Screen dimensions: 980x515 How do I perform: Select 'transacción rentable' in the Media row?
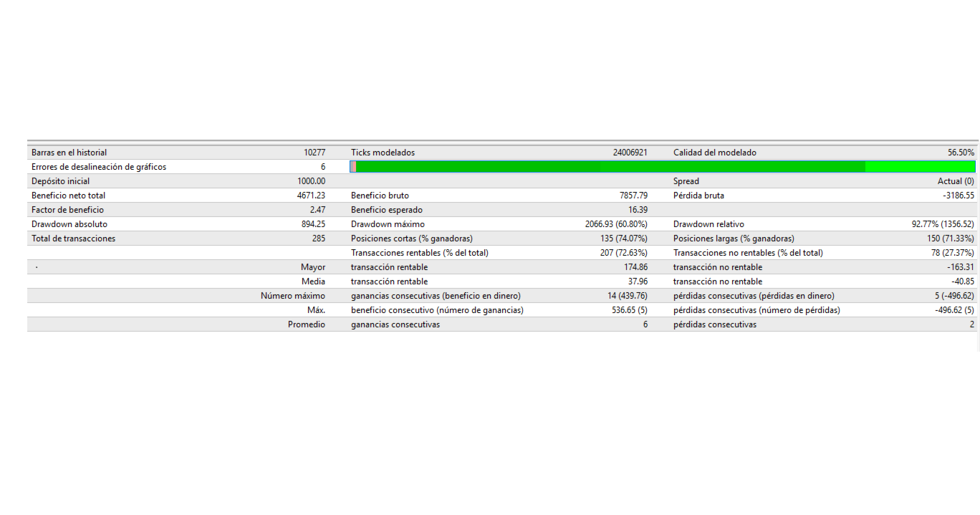tap(389, 281)
